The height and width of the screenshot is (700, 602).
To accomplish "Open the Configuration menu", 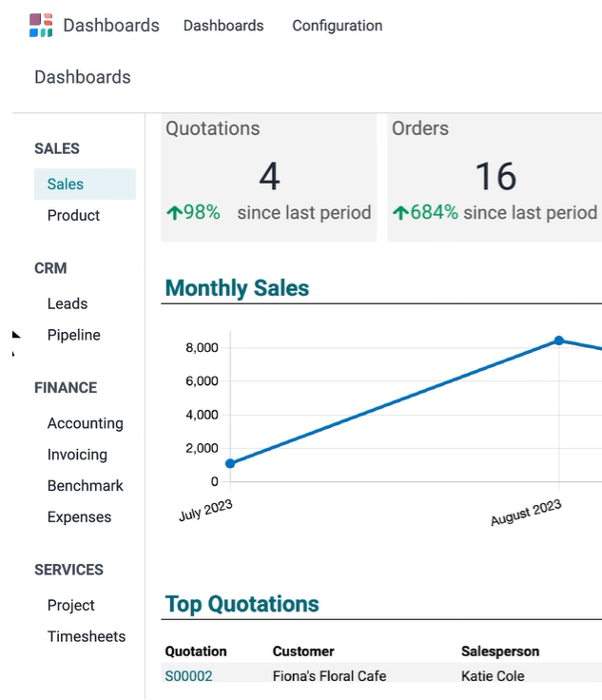I will [x=337, y=26].
